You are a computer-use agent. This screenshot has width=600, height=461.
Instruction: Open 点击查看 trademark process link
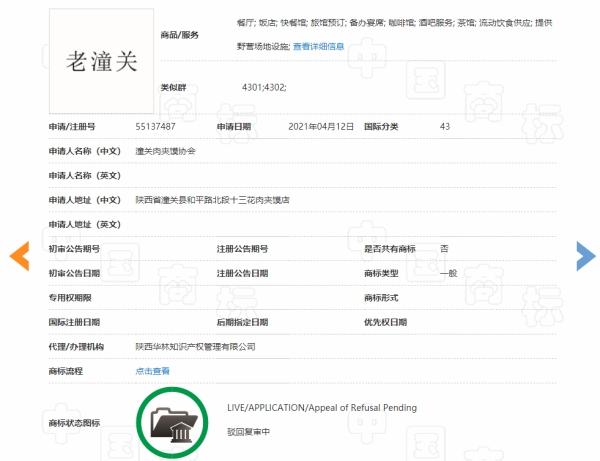152,371
